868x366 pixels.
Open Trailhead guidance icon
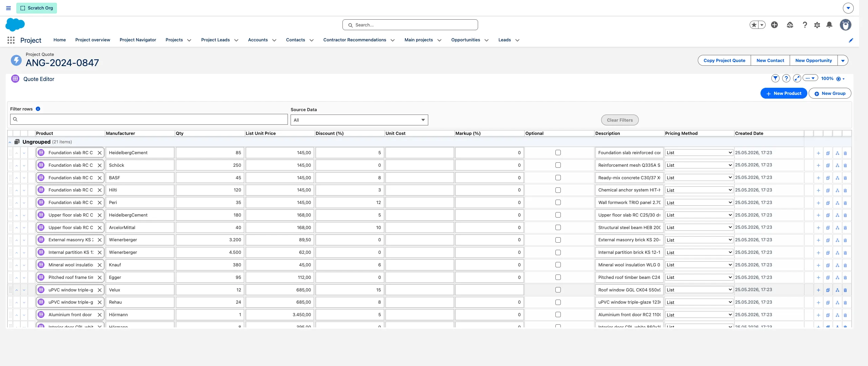(x=790, y=25)
